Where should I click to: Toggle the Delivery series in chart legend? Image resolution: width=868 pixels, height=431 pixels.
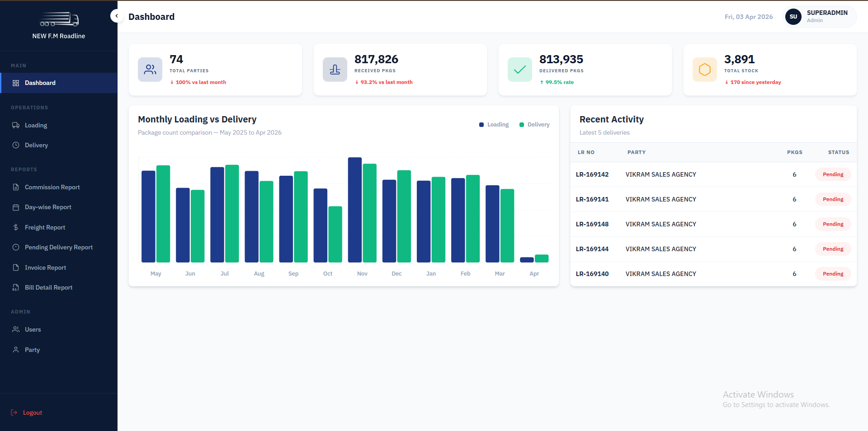[x=534, y=125]
